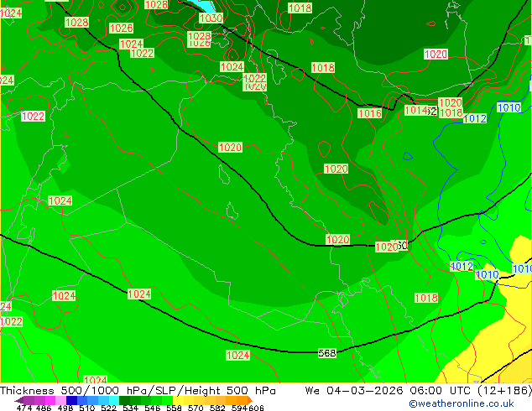Click the 'Thickness 500/1000 hPa/SLP/Height 500 hPa' title
This screenshot has width=532, height=411.
coord(138,391)
